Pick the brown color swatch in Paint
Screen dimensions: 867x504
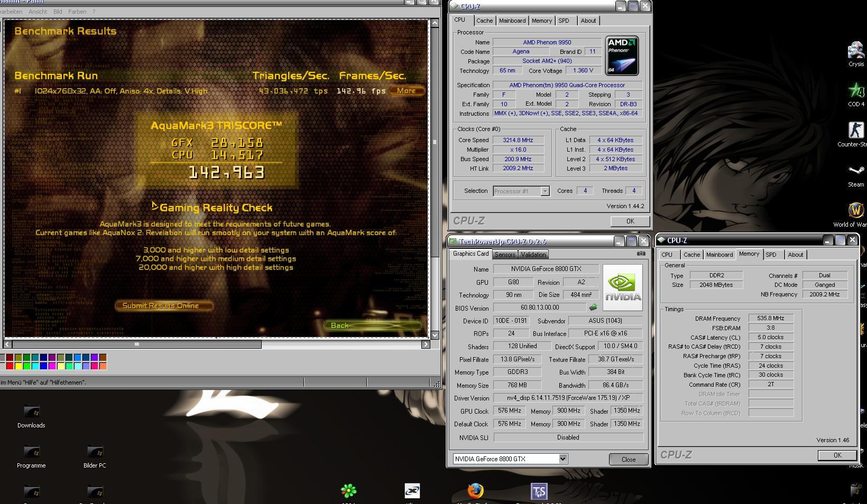pos(103,358)
